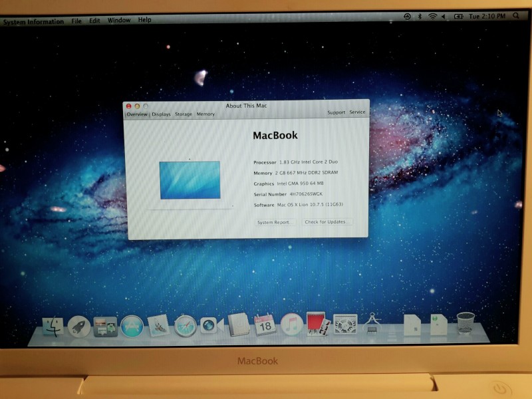Open Photo Booth in the dock

click(x=318, y=324)
